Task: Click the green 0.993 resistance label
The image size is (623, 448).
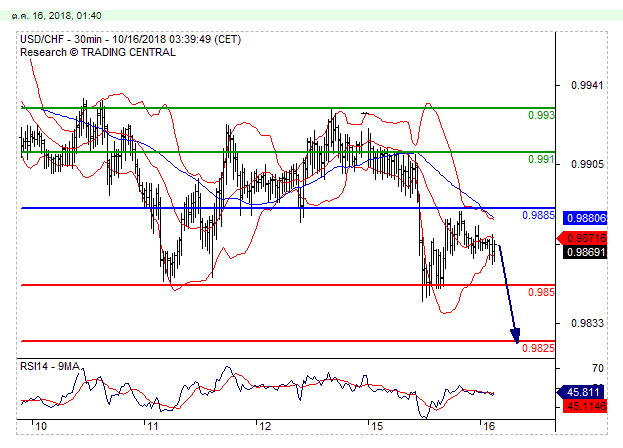Action: (541, 115)
